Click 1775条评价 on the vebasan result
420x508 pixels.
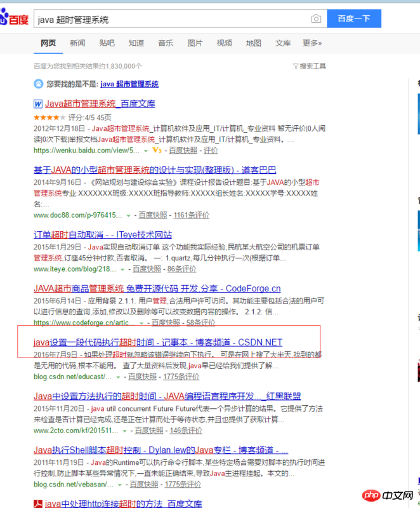click(183, 484)
